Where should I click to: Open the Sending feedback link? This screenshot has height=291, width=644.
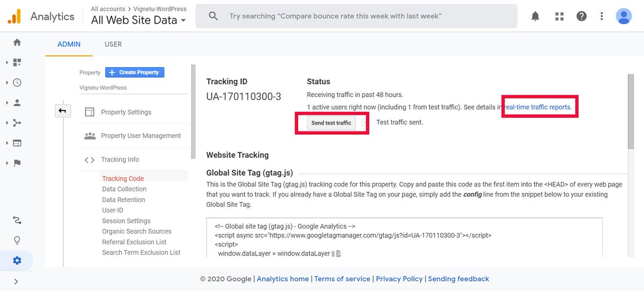tap(458, 279)
